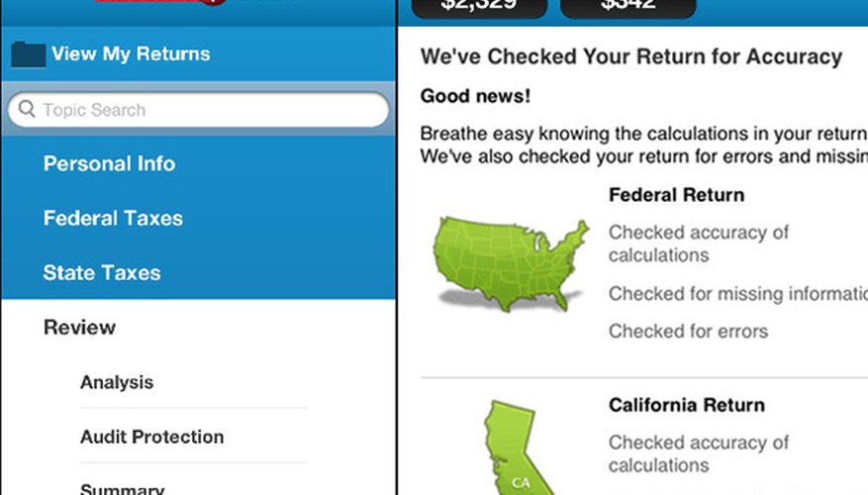
Task: Select Audit Protection item
Action: coord(152,437)
